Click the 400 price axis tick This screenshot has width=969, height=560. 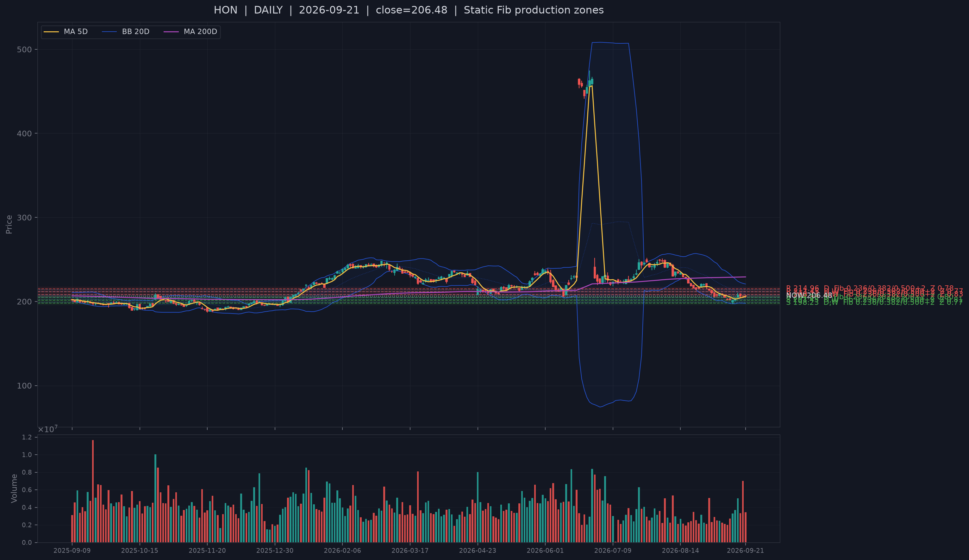(24, 134)
